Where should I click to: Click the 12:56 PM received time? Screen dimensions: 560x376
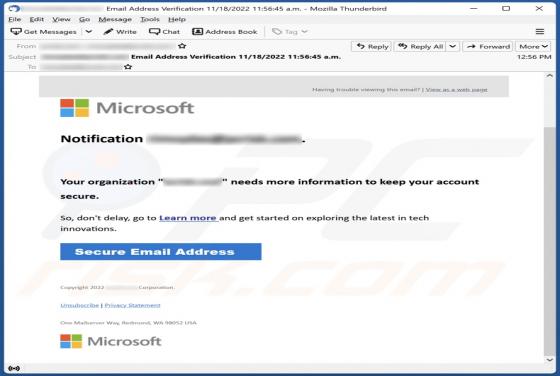tap(534, 57)
